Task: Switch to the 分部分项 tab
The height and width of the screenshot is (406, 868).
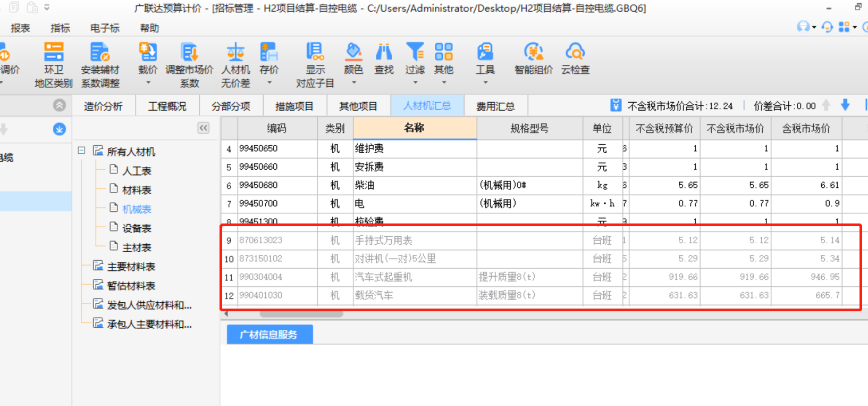Action: (231, 106)
